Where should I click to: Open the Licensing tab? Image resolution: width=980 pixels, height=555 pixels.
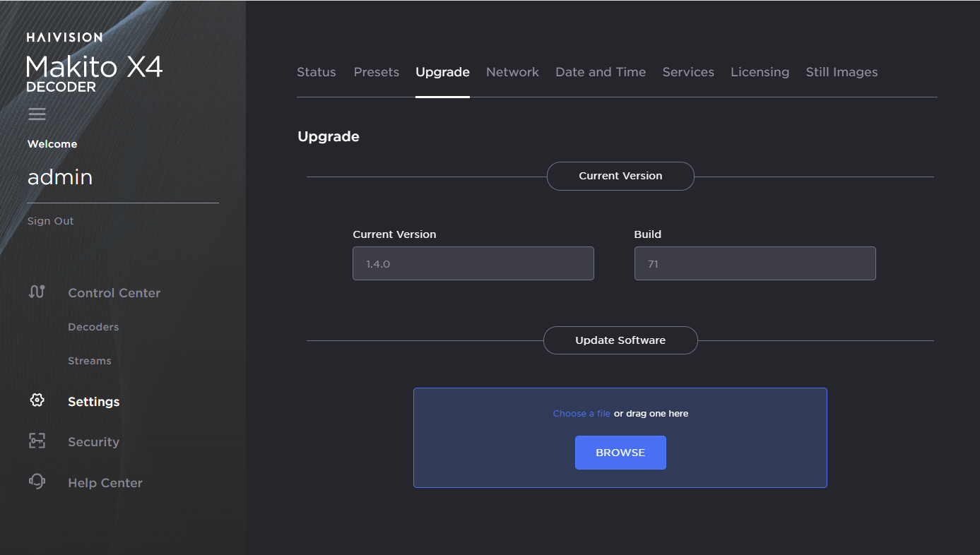click(760, 72)
